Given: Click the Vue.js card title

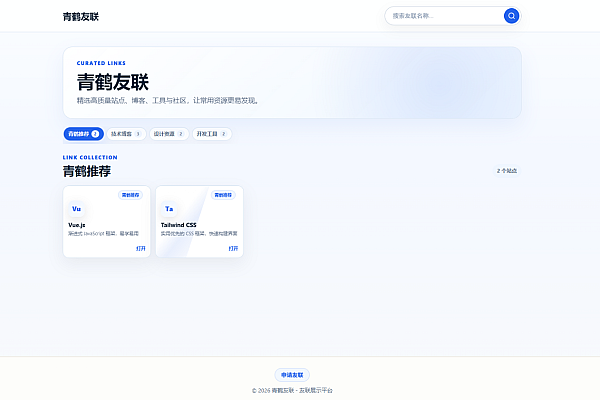Looking at the screenshot, I should [x=77, y=225].
